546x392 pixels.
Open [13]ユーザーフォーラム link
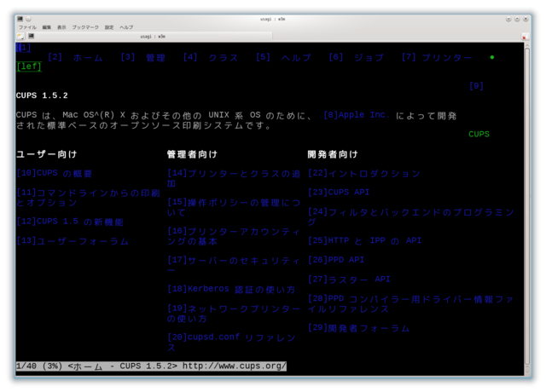pyautogui.click(x=73, y=240)
